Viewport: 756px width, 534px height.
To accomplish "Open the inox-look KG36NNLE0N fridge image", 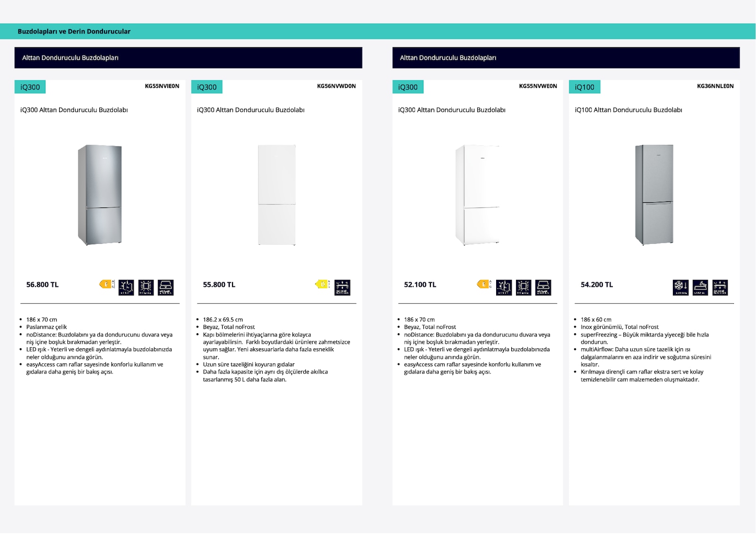I will pyautogui.click(x=654, y=195).
